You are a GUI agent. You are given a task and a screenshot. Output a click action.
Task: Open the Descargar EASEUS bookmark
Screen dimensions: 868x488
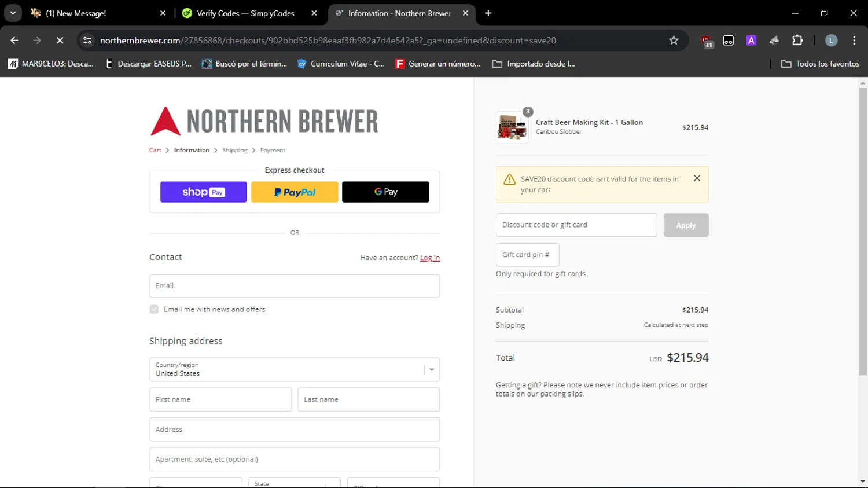click(x=148, y=64)
